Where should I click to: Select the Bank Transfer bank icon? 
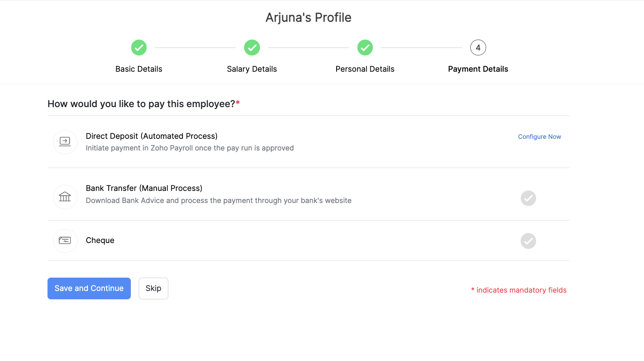click(x=65, y=196)
